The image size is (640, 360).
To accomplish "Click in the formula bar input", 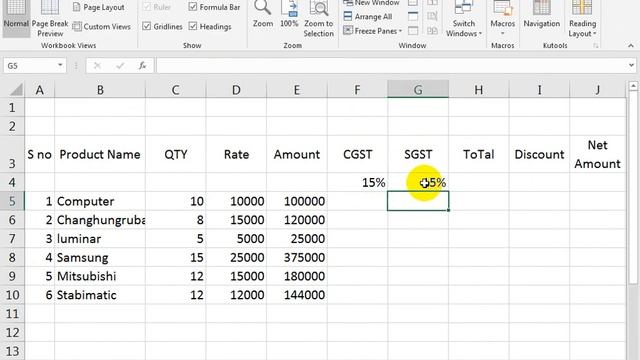I will pos(391,66).
